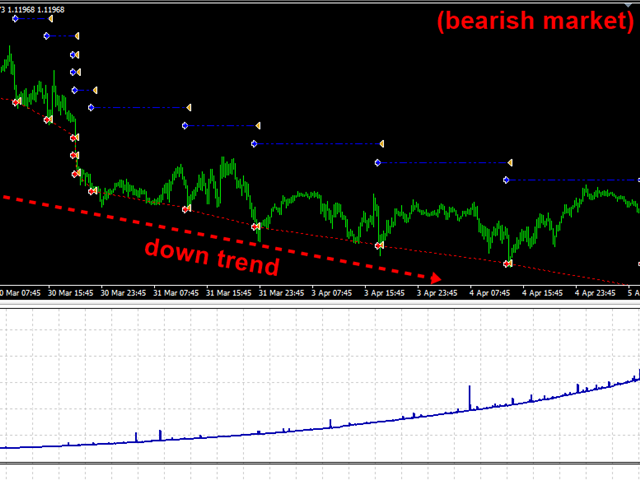Click the chart shift triangle at top right
This screenshot has width=640, height=480.
pyautogui.click(x=627, y=5)
